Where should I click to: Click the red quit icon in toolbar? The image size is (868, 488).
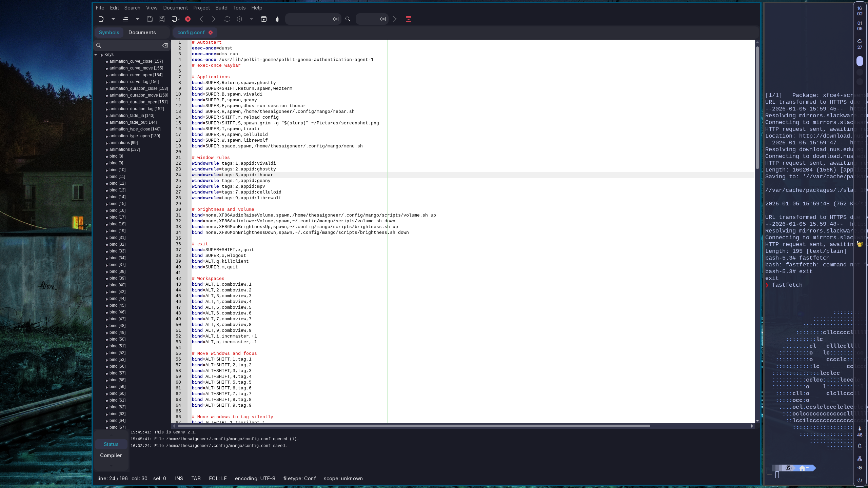coord(409,19)
